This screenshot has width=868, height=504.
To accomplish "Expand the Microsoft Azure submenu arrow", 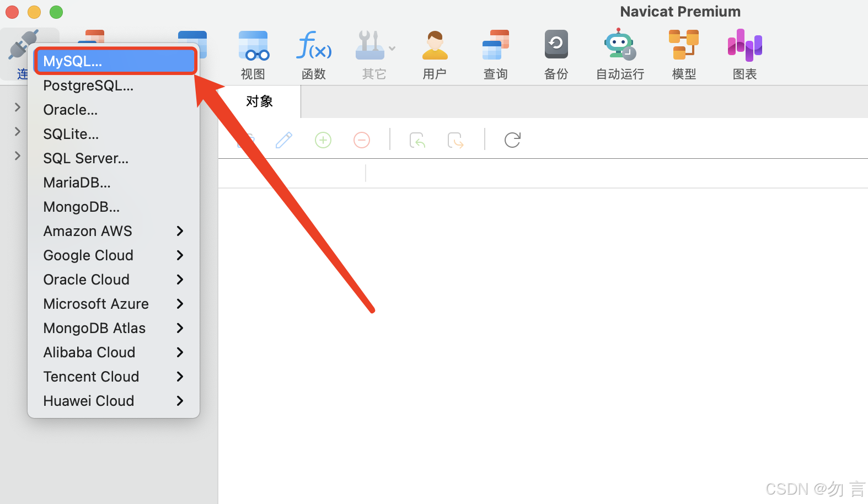I will click(180, 304).
